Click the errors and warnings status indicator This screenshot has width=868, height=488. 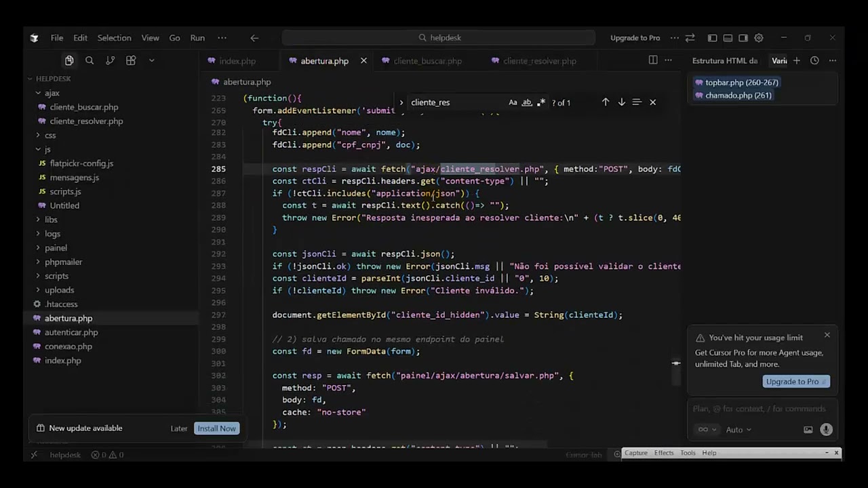(107, 455)
